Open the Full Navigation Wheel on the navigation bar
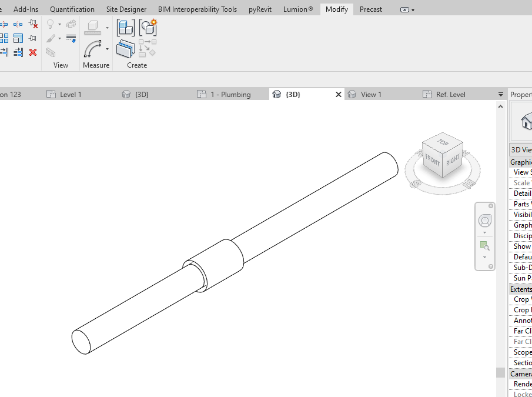The image size is (532, 397). click(x=485, y=221)
